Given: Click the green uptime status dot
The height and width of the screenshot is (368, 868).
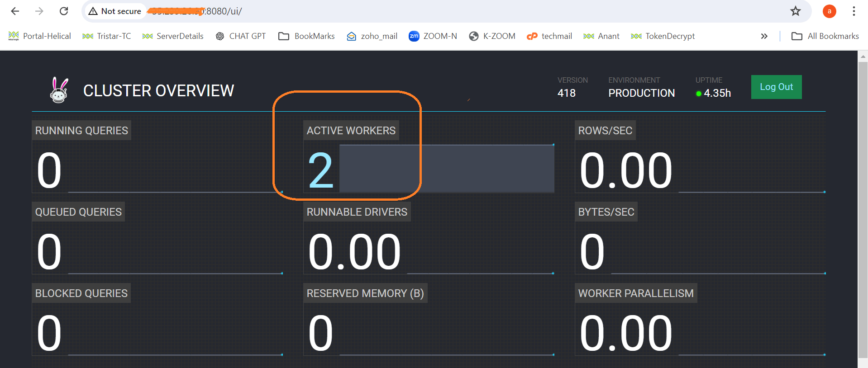Looking at the screenshot, I should click(699, 94).
